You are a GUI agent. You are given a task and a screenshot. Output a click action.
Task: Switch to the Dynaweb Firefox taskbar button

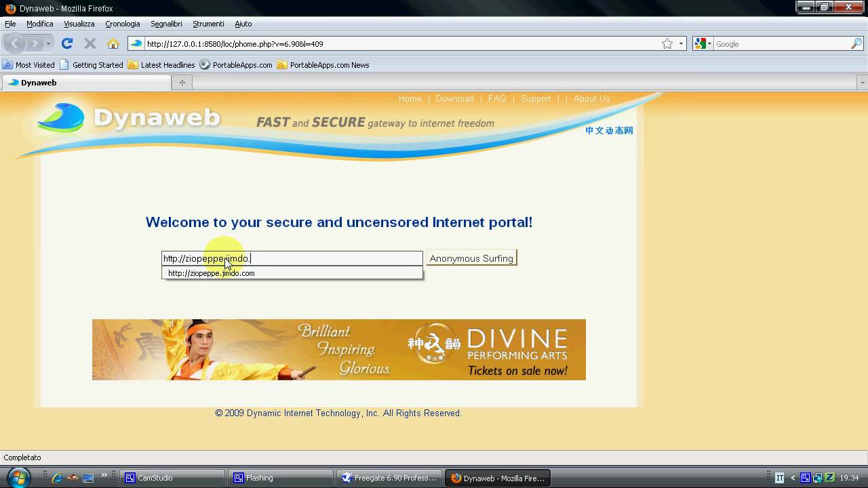497,478
